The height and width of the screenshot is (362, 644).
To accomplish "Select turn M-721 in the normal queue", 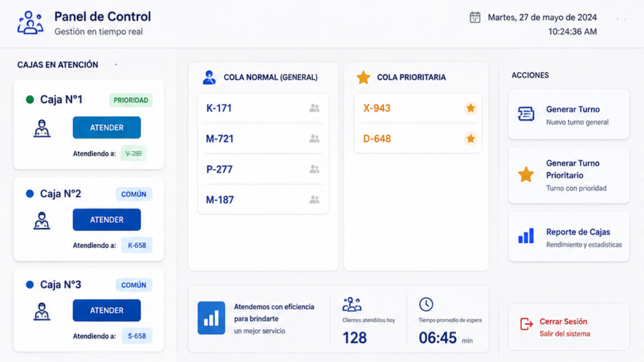I will [x=263, y=138].
